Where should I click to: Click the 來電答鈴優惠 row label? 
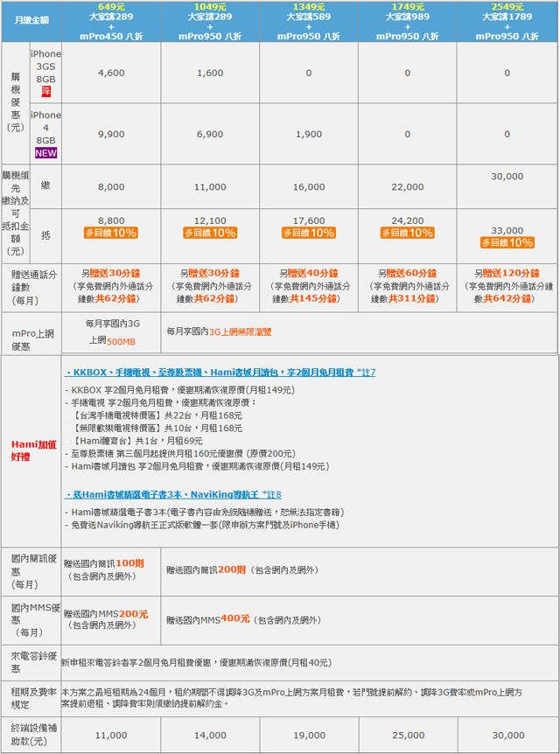33,662
